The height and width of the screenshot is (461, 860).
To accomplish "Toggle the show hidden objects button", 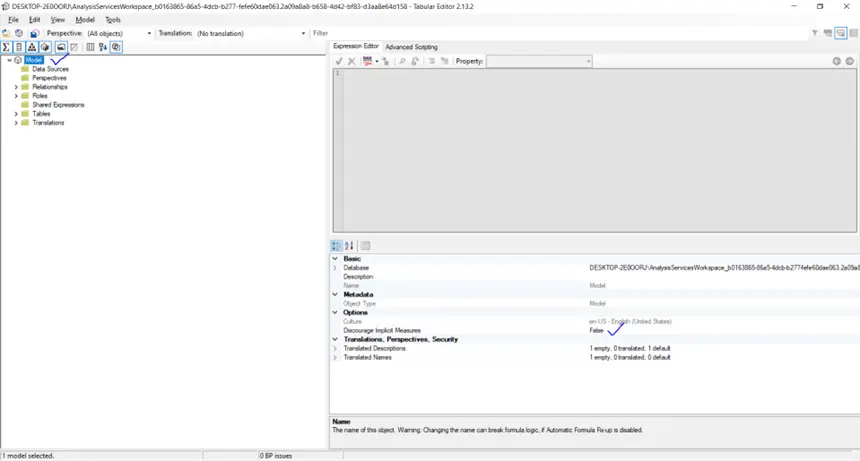I will (74, 47).
